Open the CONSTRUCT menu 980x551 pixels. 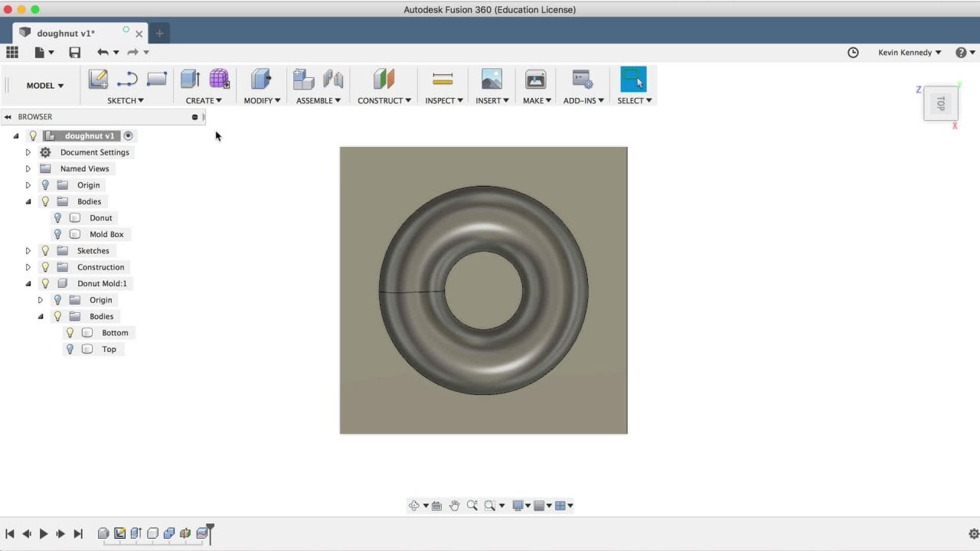[384, 100]
